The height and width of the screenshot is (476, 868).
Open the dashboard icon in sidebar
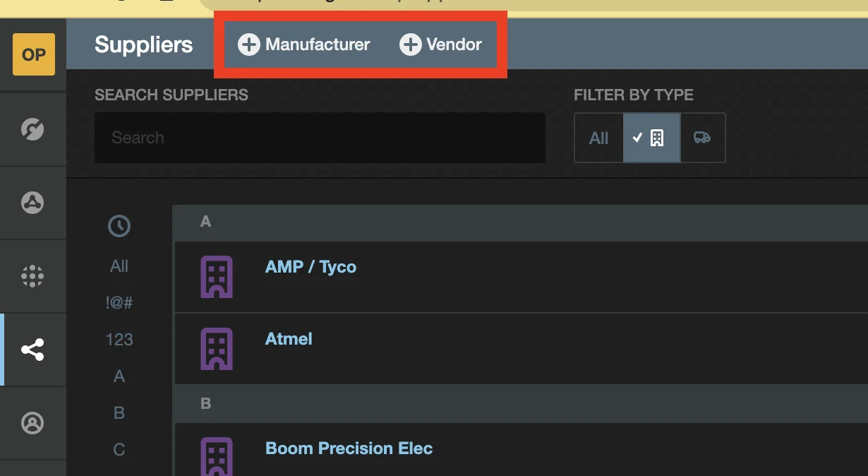(33, 129)
